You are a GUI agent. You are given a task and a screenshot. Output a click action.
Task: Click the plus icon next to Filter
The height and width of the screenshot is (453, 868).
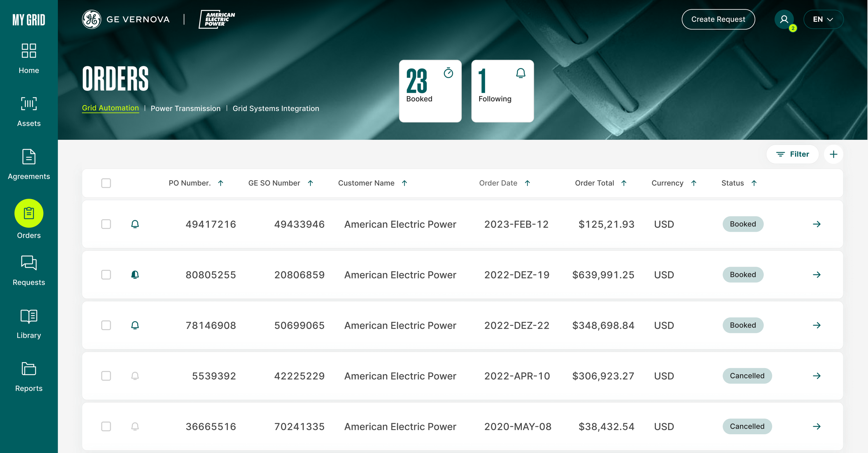pyautogui.click(x=833, y=154)
